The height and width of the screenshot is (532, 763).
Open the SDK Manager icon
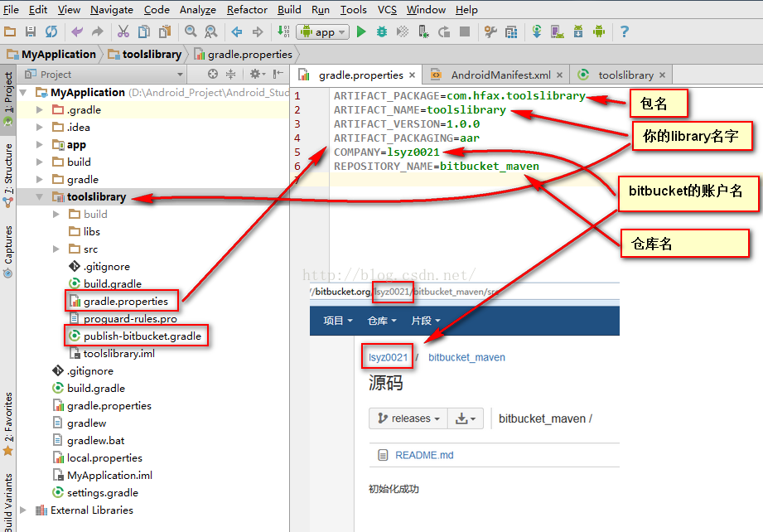point(578,32)
